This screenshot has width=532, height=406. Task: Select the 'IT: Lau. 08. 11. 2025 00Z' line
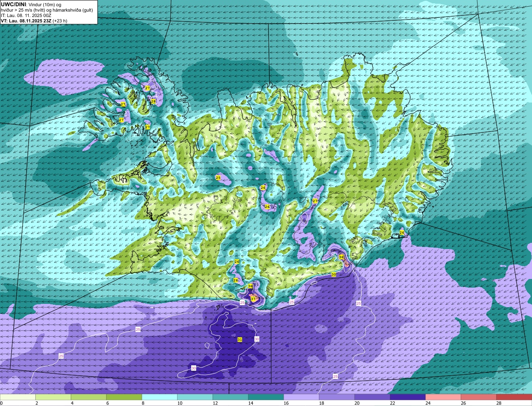coord(26,15)
